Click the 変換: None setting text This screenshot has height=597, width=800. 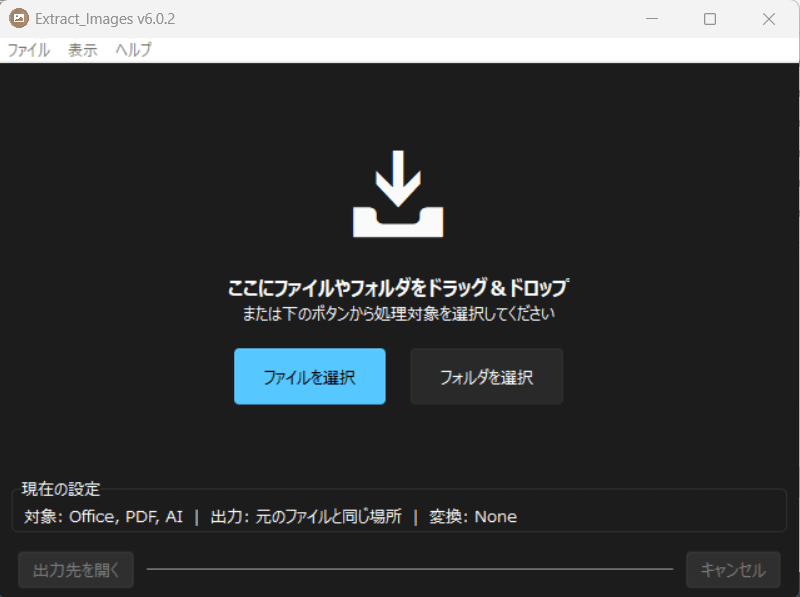tap(473, 517)
